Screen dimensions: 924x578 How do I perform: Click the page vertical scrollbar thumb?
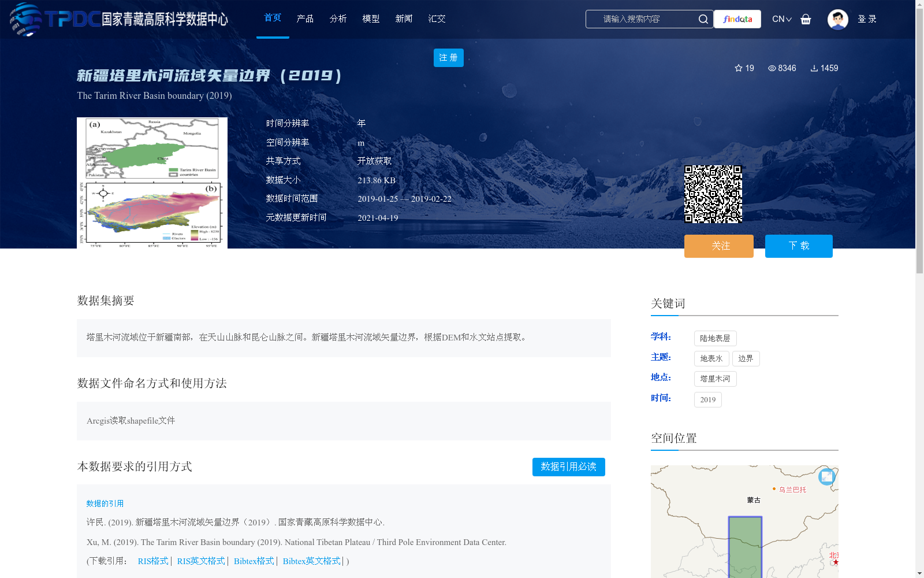(x=919, y=142)
